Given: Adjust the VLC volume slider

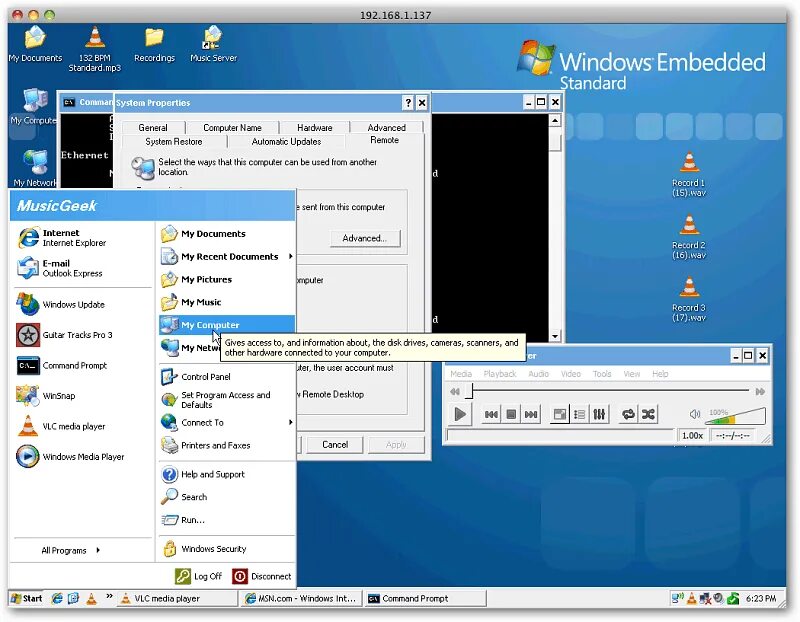Looking at the screenshot, I should pos(735,416).
